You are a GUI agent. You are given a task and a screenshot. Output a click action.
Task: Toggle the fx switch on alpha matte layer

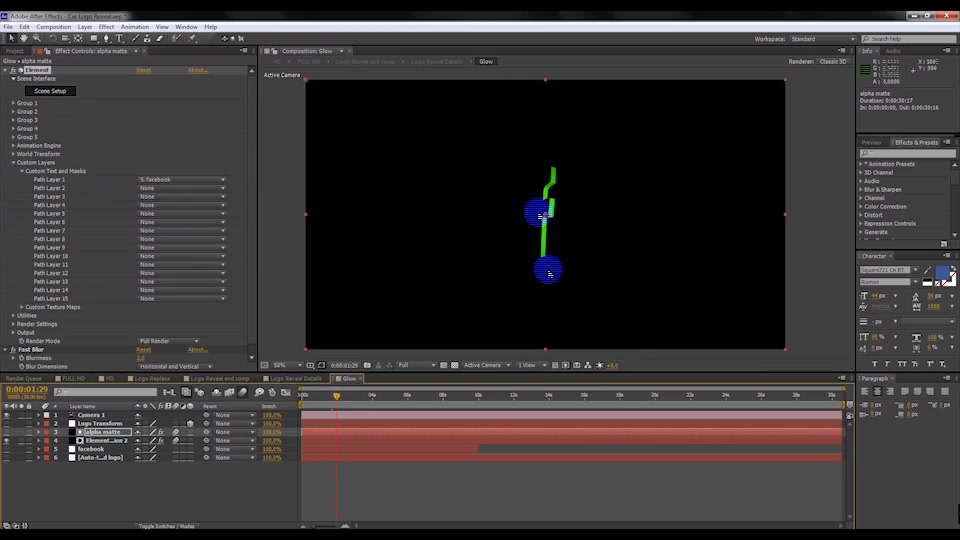(x=161, y=432)
